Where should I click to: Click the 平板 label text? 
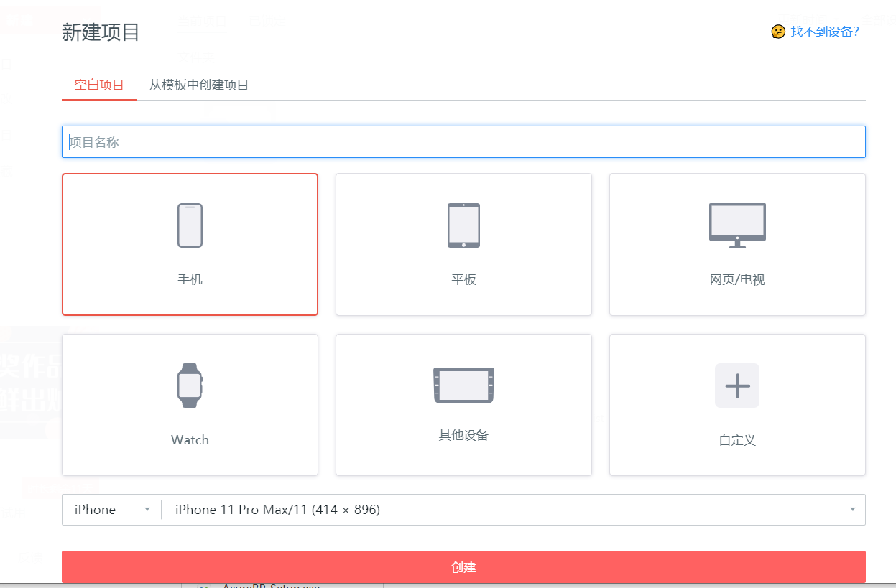(463, 279)
